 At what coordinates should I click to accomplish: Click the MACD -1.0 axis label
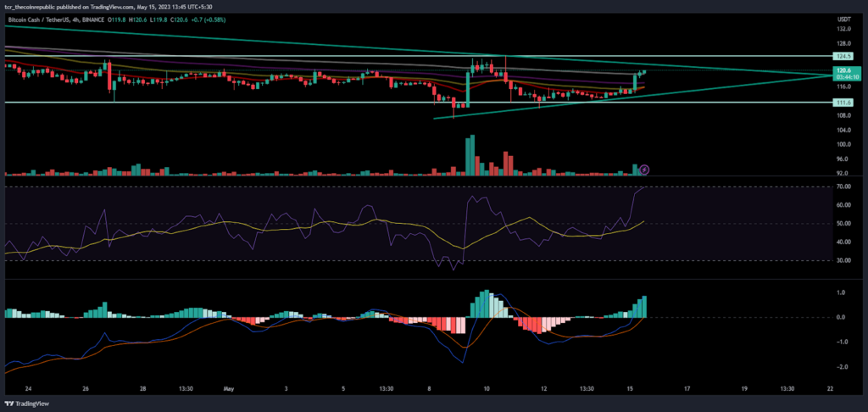[x=843, y=342]
